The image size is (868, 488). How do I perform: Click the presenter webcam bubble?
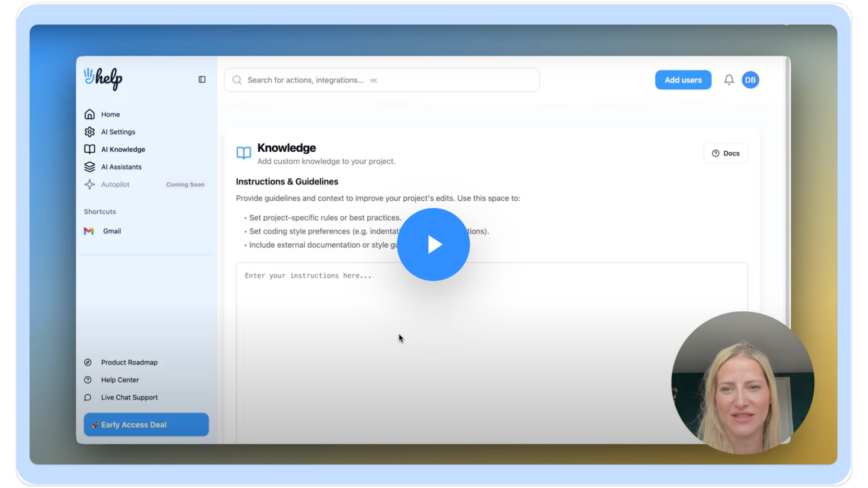(743, 383)
